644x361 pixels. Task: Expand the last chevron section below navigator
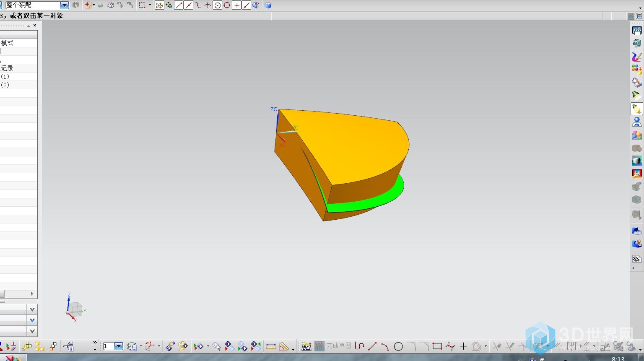pos(32,331)
